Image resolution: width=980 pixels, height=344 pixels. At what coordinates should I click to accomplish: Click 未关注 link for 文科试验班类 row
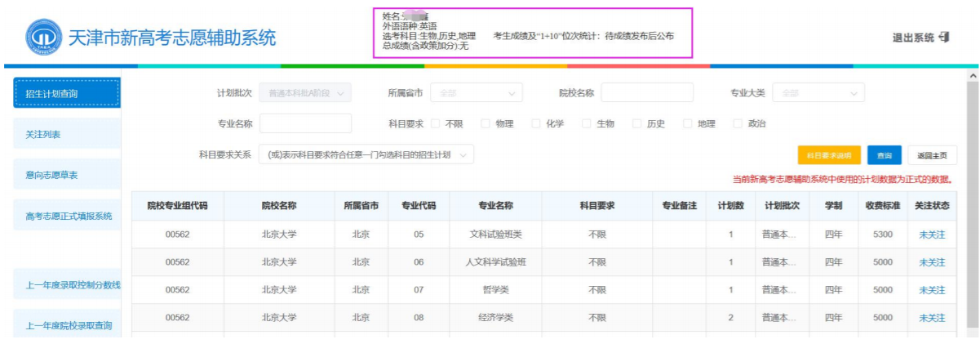pyautogui.click(x=931, y=235)
